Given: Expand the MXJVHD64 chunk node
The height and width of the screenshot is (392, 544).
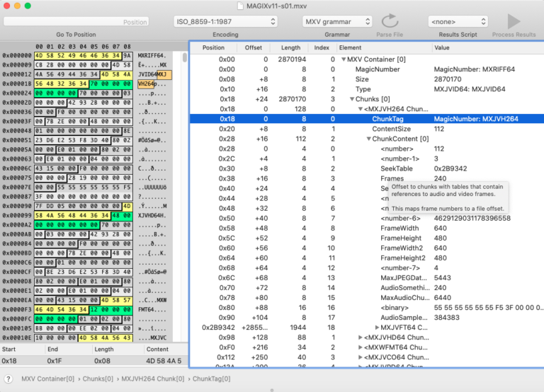Looking at the screenshot, I should coord(360,338).
